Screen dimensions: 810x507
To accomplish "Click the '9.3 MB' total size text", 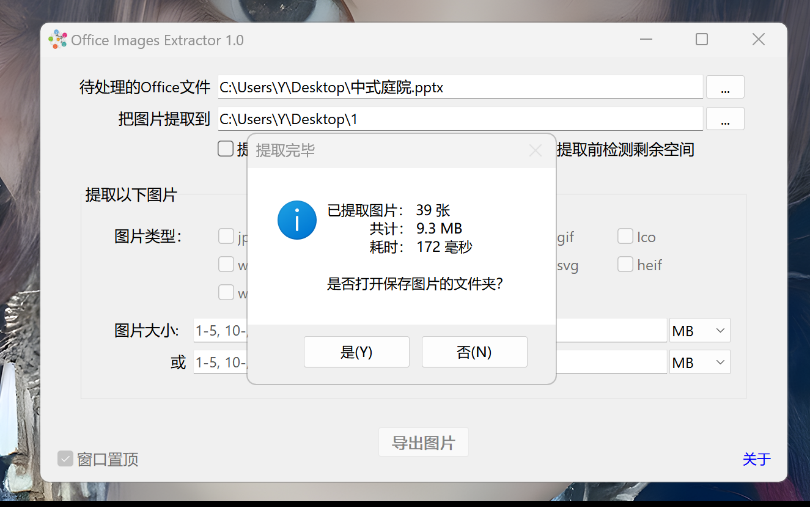I will point(439,228).
